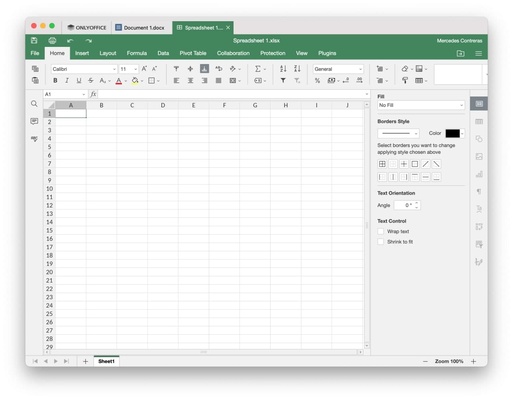The width and height of the screenshot is (513, 400).
Task: Increase the text orientation Angle stepper
Action: click(x=417, y=203)
